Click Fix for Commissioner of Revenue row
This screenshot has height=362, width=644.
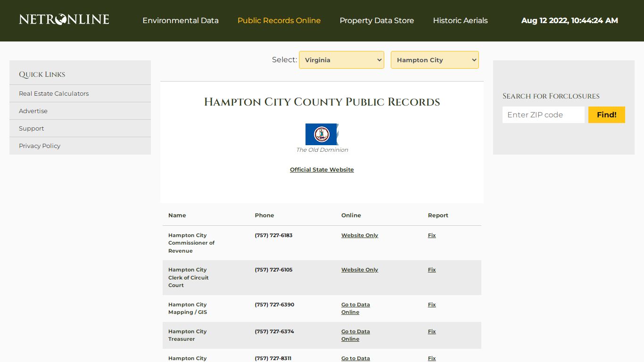[x=432, y=235]
